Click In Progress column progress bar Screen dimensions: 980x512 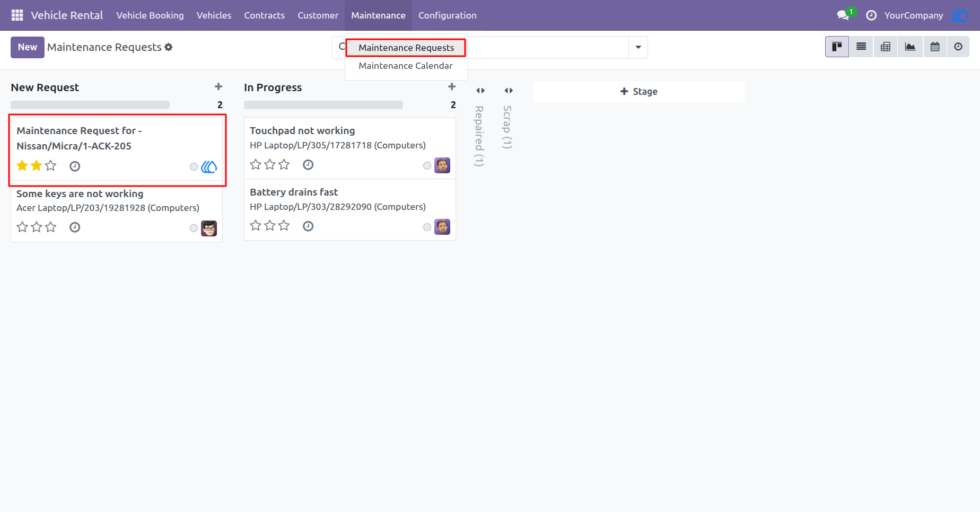pos(323,105)
